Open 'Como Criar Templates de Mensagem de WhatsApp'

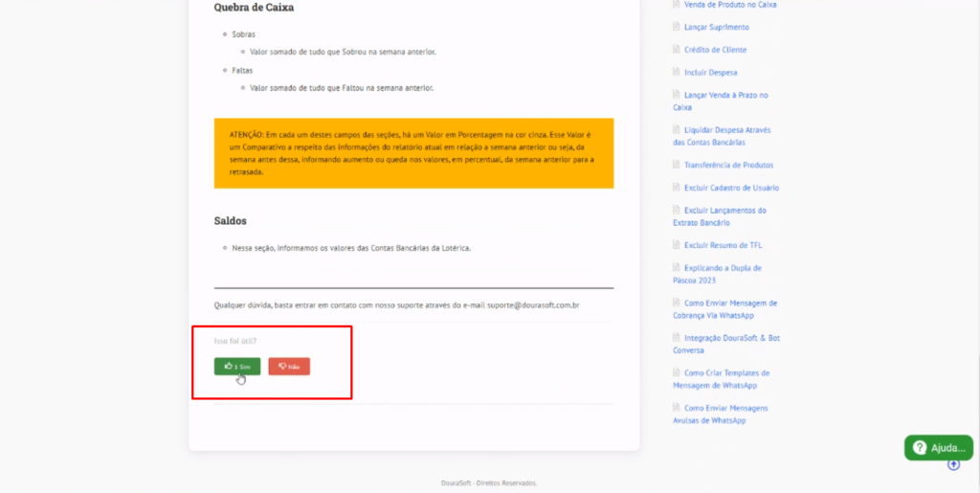click(x=726, y=373)
